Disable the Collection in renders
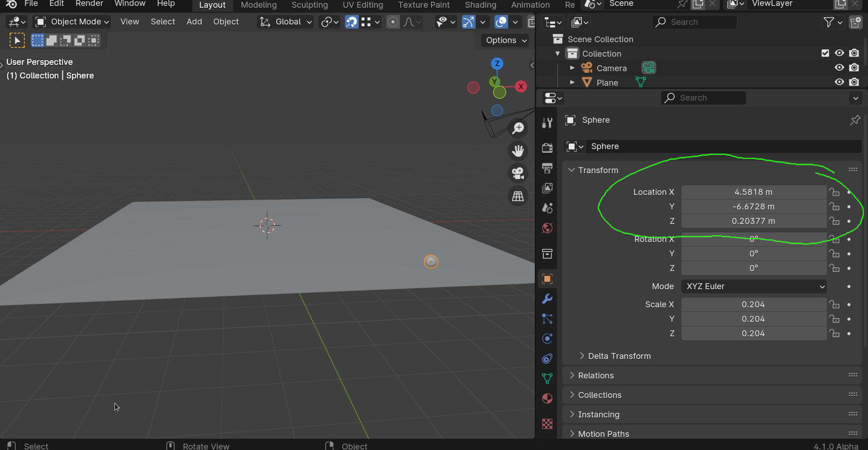Viewport: 868px width, 450px height. pos(854,53)
